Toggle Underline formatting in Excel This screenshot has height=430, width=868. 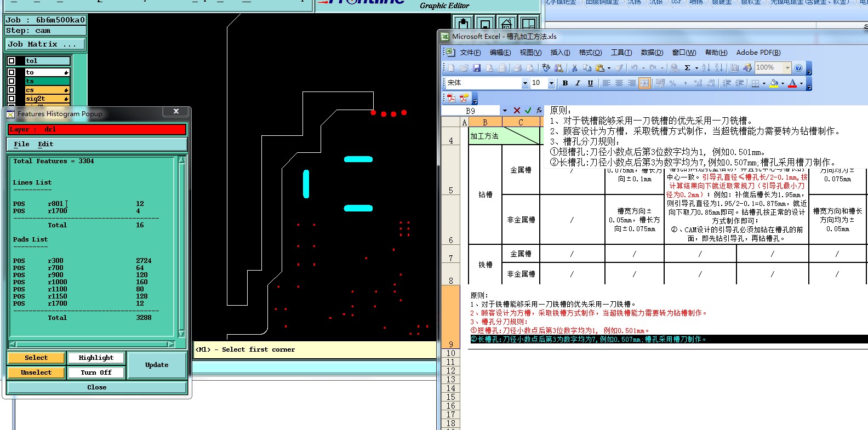coord(590,83)
